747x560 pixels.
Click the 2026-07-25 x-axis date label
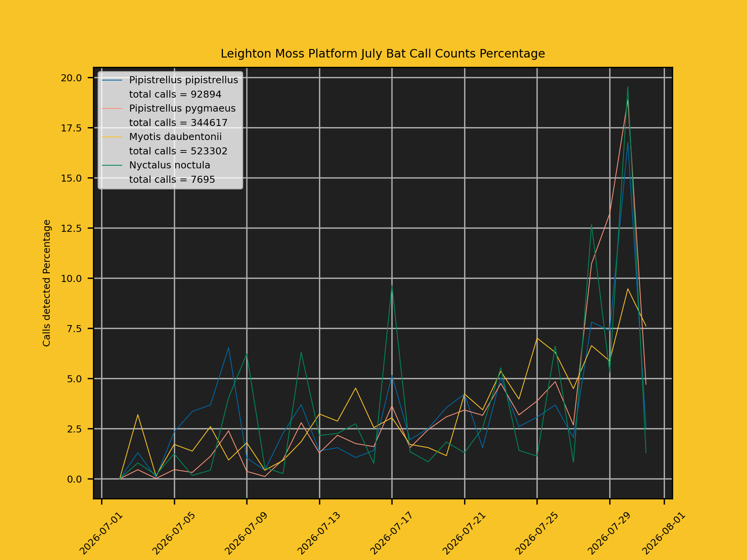pos(536,533)
